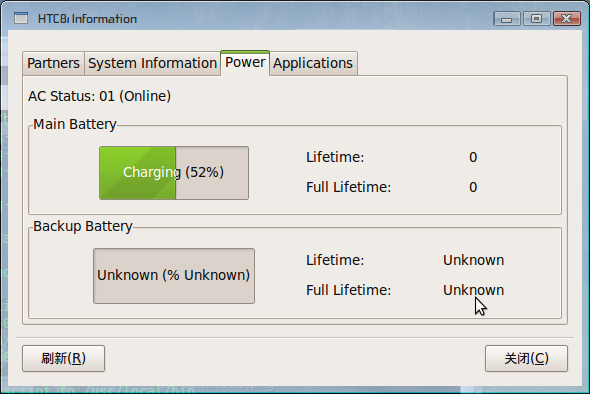Click Main Battery Lifetime value 0

473,157
